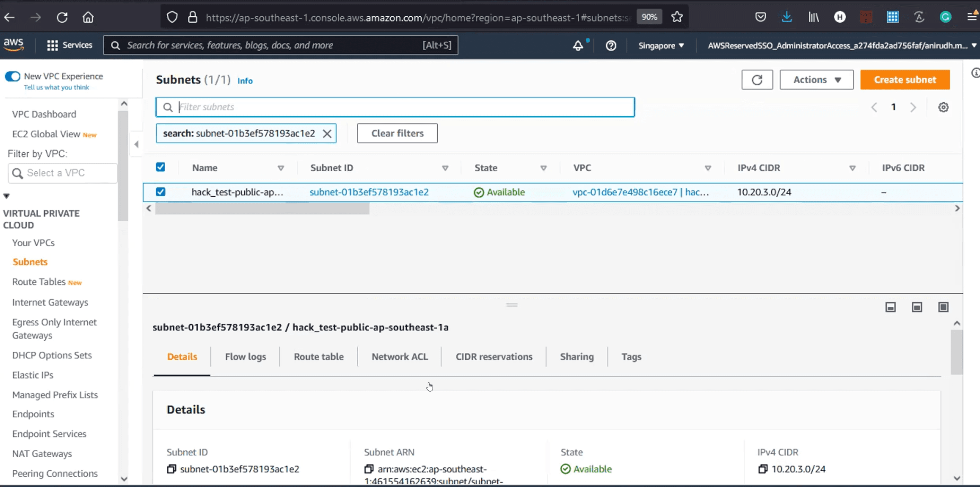
Task: Open the Singapore region selector
Action: (x=661, y=45)
